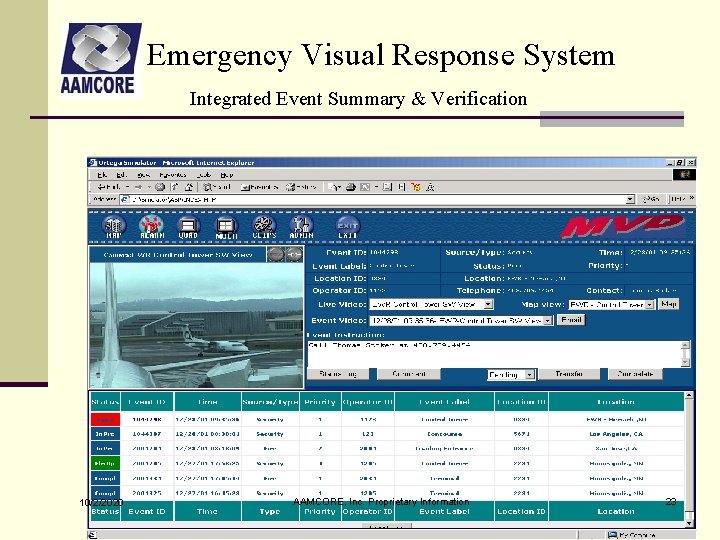Click the Los Angeles, CA location cell
Screen dimensions: 720x540
click(x=616, y=434)
